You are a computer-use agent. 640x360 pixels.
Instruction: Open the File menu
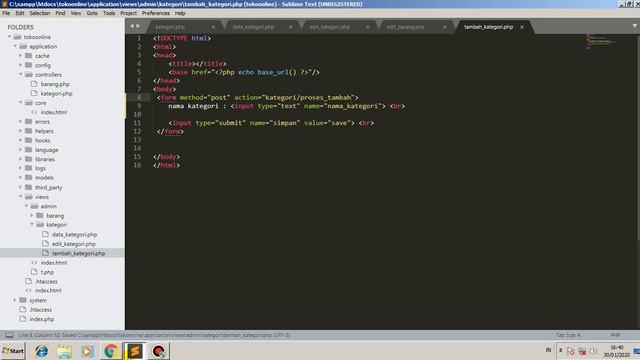pyautogui.click(x=6, y=13)
